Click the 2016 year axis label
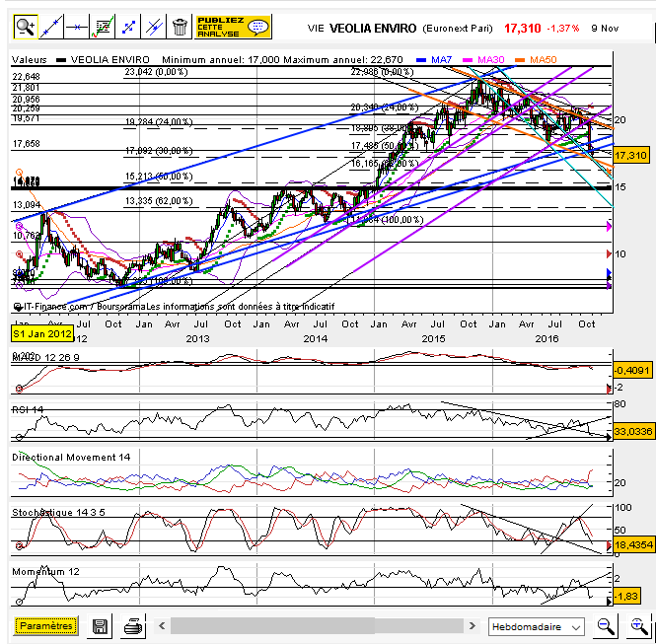The width and height of the screenshot is (656, 644). point(547,338)
